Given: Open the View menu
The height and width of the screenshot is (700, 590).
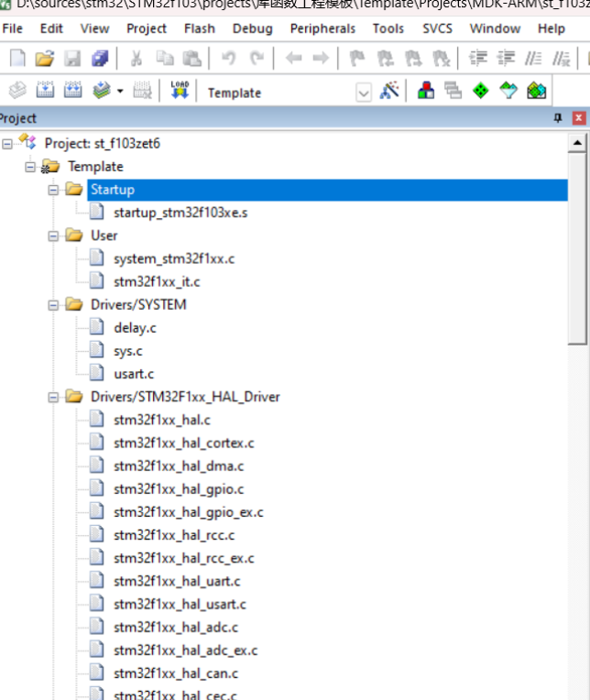Looking at the screenshot, I should 94,28.
